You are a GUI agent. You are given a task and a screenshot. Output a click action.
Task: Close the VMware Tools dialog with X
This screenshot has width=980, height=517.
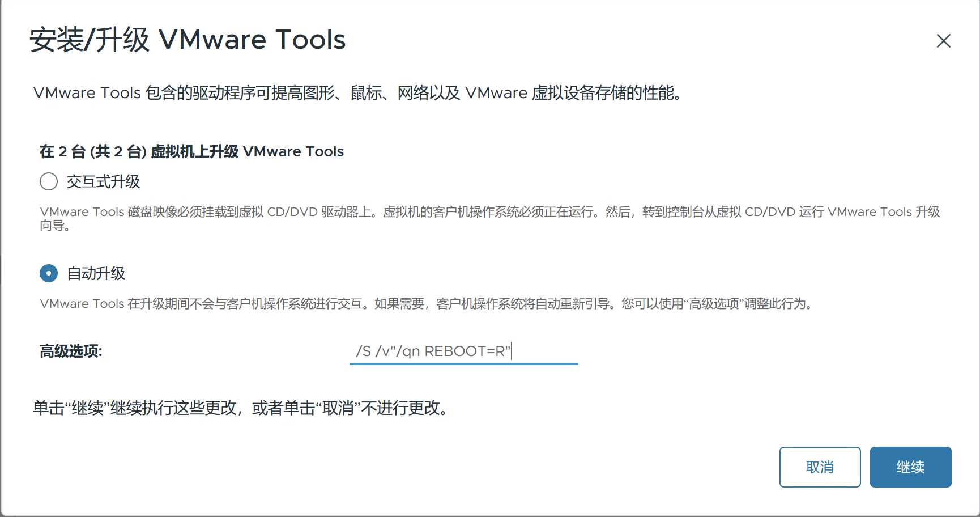943,41
